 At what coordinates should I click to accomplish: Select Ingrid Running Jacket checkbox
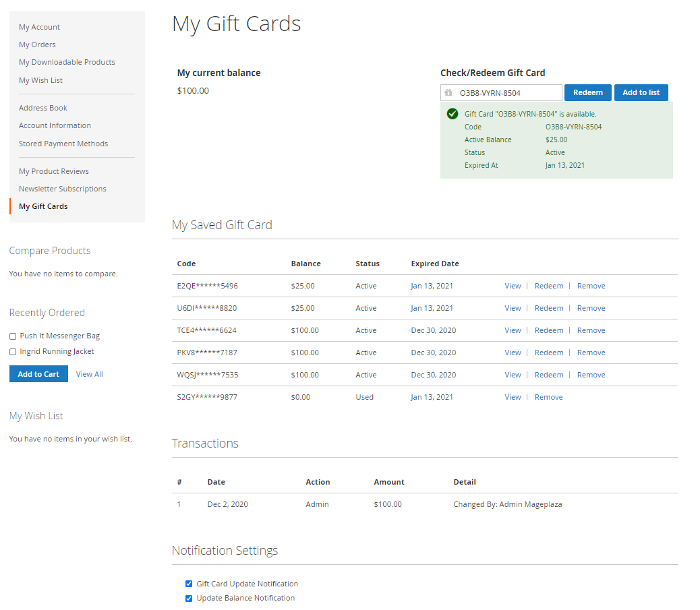[x=13, y=352]
